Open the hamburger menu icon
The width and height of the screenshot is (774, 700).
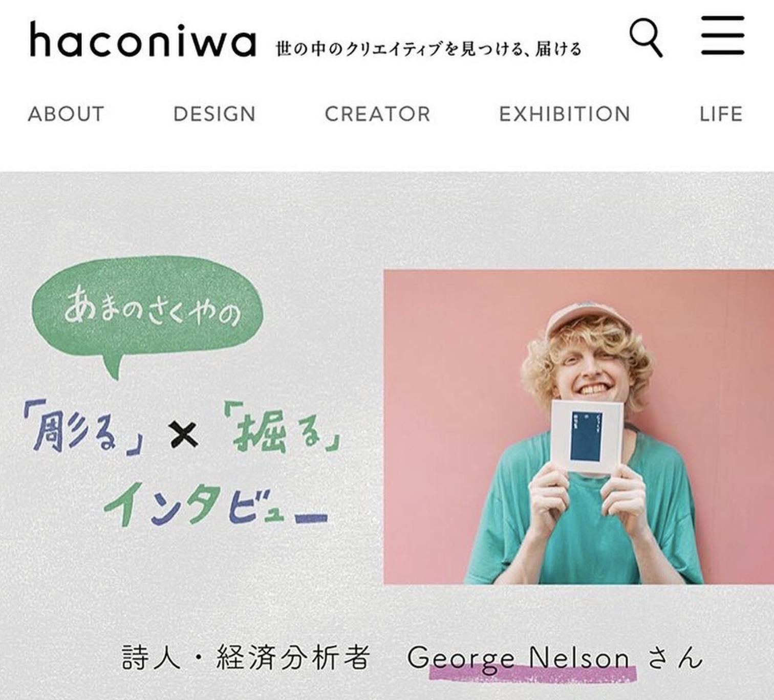[722, 35]
